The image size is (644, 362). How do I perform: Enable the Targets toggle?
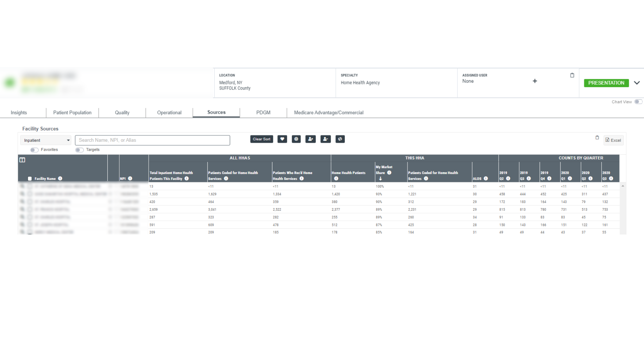[x=79, y=150]
